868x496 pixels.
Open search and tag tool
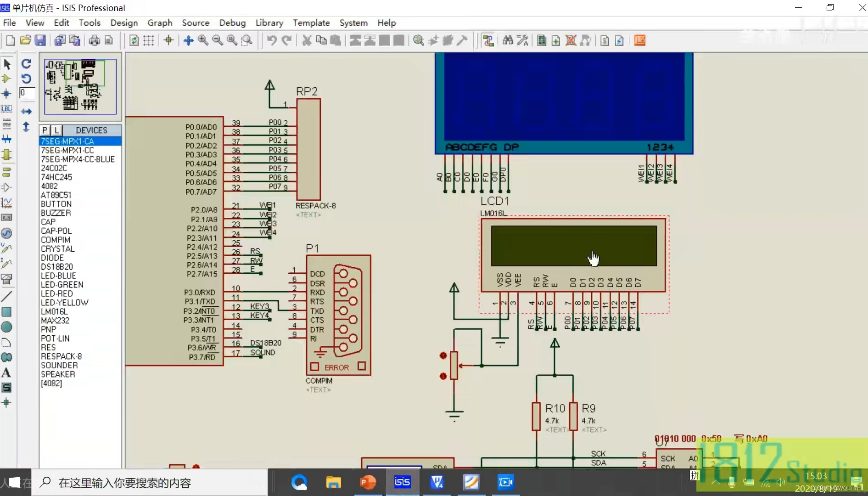coord(508,40)
